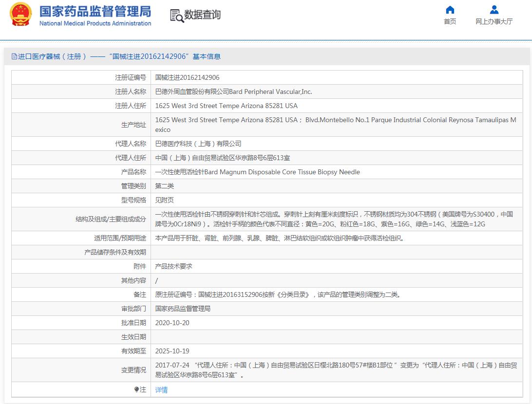
Task: Click 管理类别 value 第二类
Action: 165,186
